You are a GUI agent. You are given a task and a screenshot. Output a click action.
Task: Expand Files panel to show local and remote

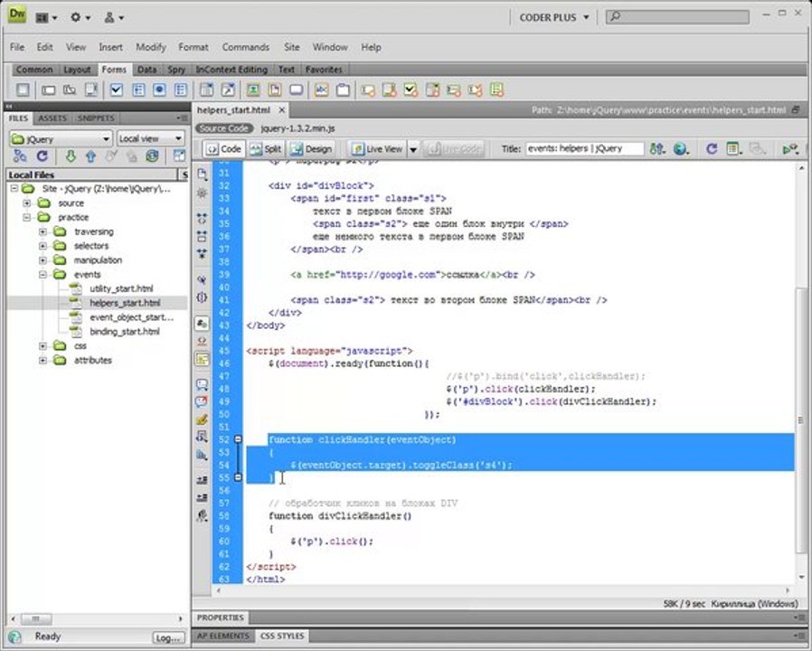click(179, 156)
